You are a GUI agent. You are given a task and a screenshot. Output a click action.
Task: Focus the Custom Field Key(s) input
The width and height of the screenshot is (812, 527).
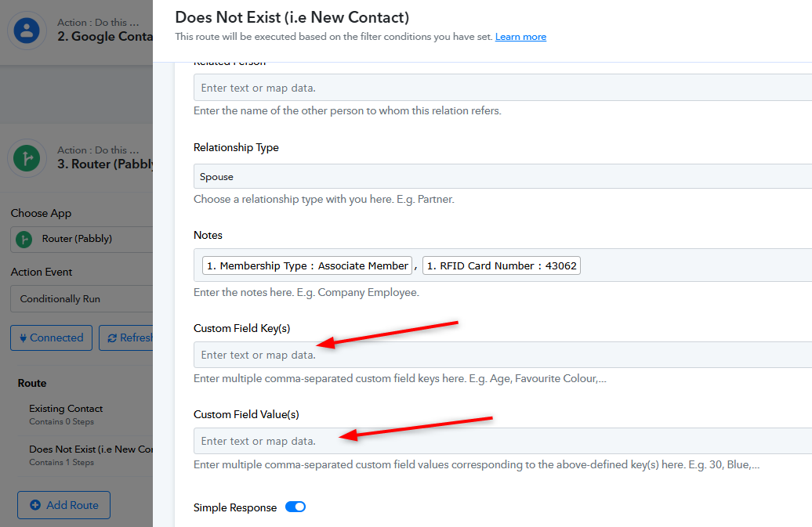[x=502, y=355]
